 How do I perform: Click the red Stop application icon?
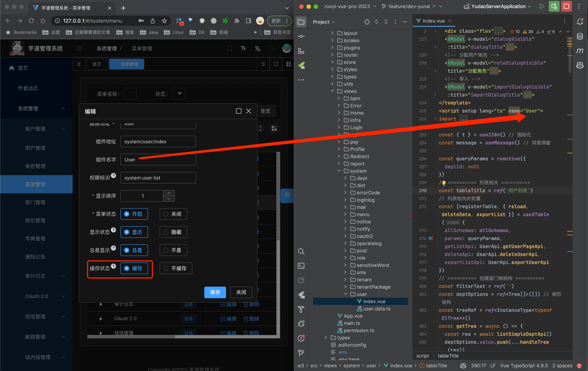[x=566, y=6]
